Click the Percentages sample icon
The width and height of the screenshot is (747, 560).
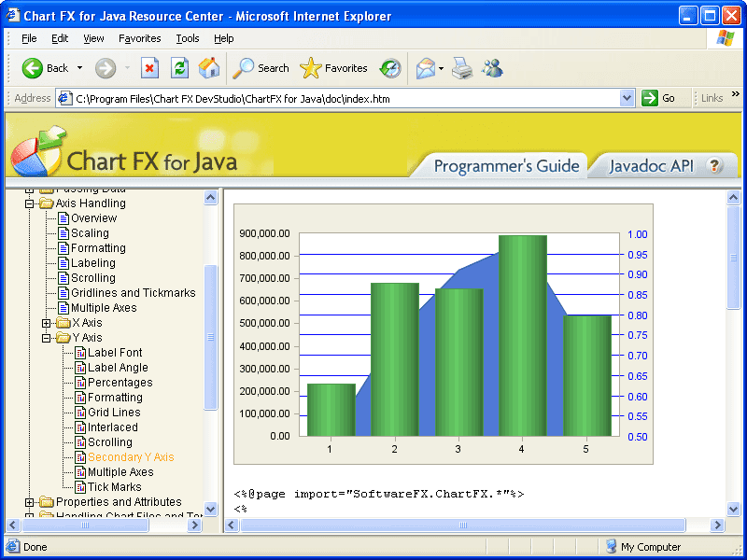[80, 383]
